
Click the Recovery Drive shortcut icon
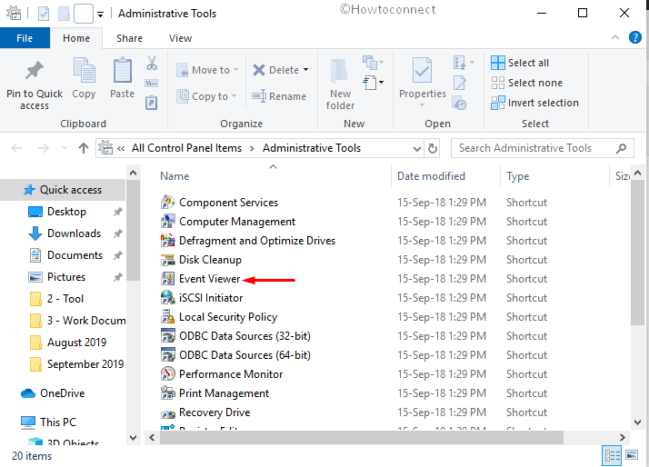point(168,413)
